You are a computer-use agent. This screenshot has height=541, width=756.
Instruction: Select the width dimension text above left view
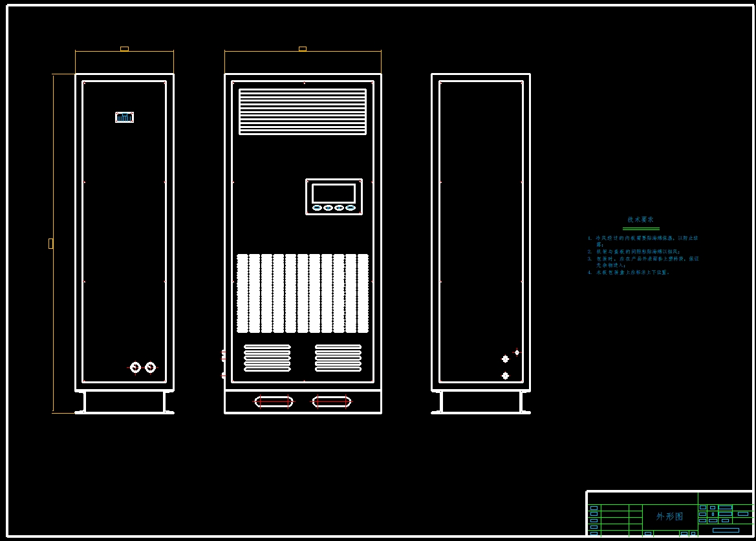click(x=124, y=48)
